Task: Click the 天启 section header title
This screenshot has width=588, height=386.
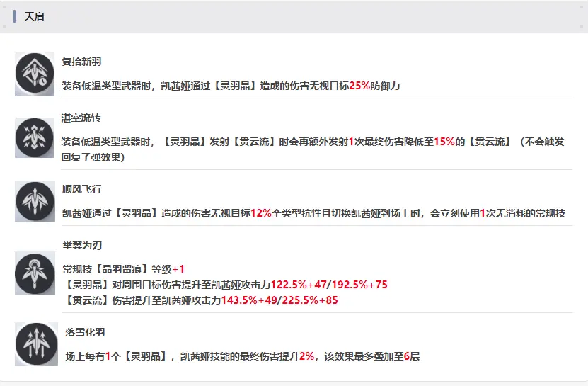Action: click(35, 16)
